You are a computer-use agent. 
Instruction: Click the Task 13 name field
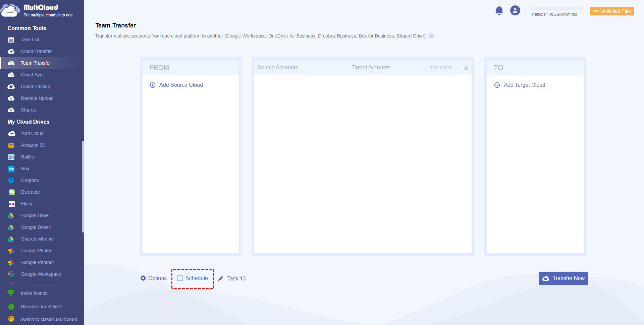(x=236, y=278)
